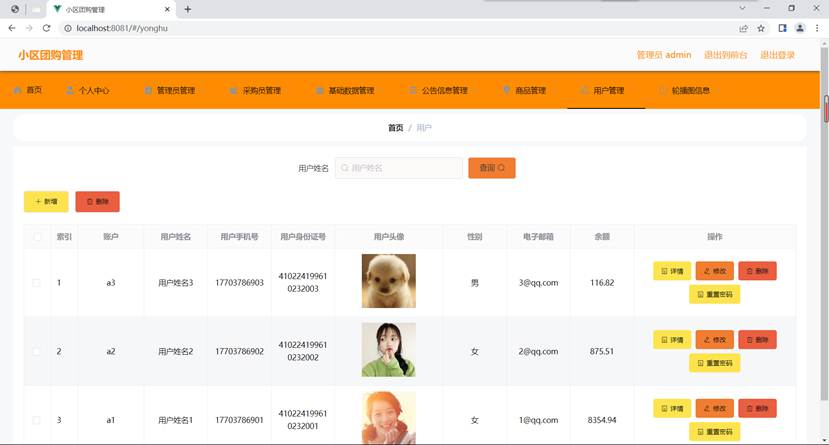The image size is (829, 445).
Task: Click the browser back arrow
Action: click(12, 28)
